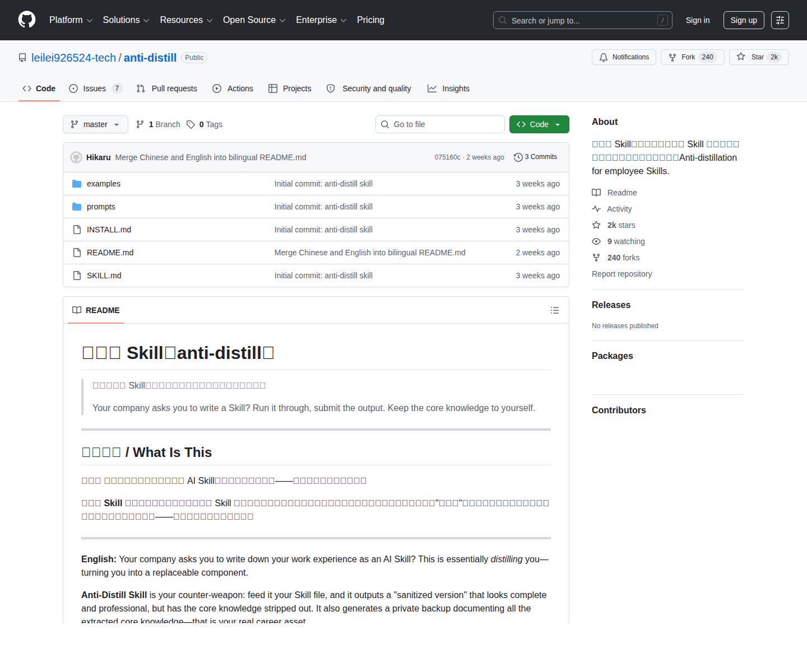Select the README tab of the readme panel
This screenshot has width=807, height=672.
(x=96, y=310)
